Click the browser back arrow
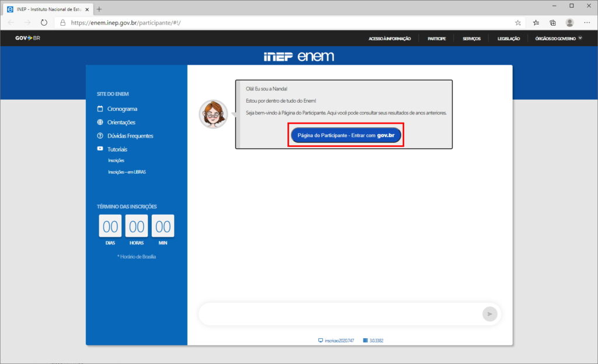598x364 pixels. coord(11,23)
